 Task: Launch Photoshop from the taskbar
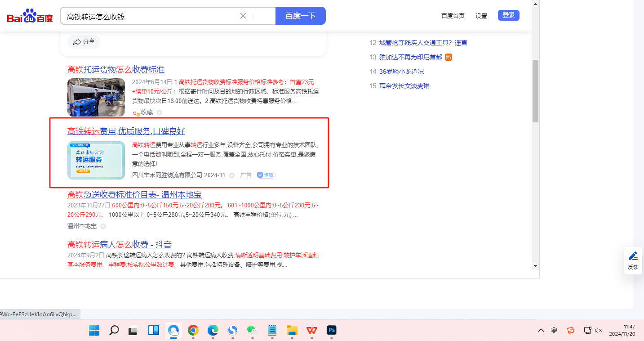pyautogui.click(x=332, y=331)
